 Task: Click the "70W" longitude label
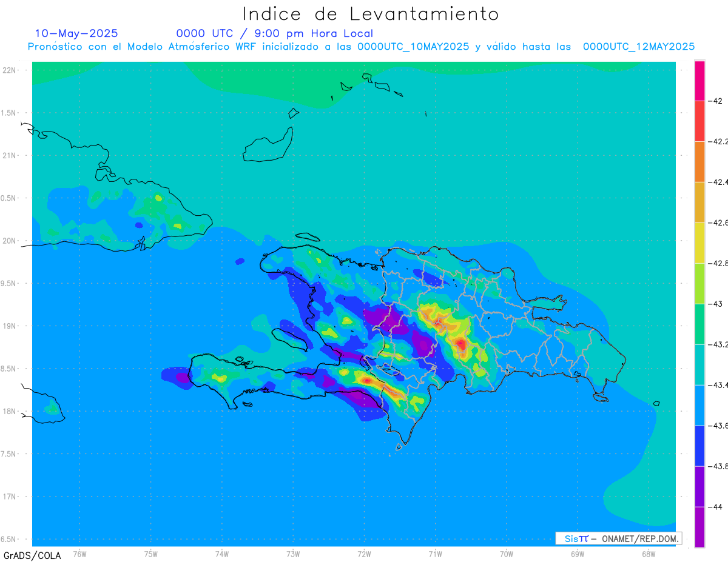coord(507,553)
